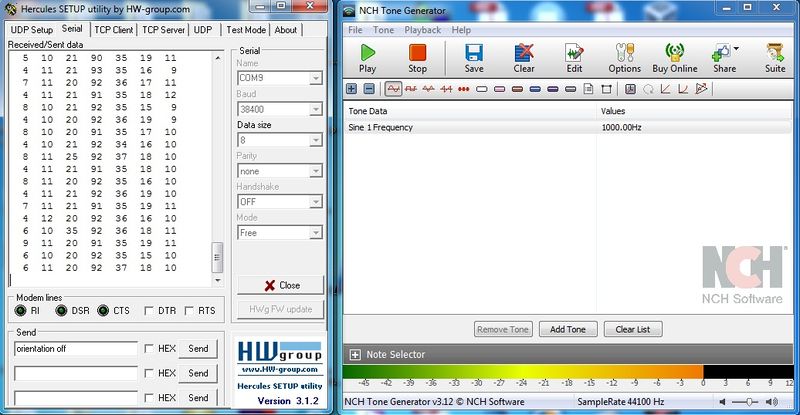Select the Sine 1 Frequency row
Screen dimensions: 800x415
pyautogui.click(x=567, y=127)
